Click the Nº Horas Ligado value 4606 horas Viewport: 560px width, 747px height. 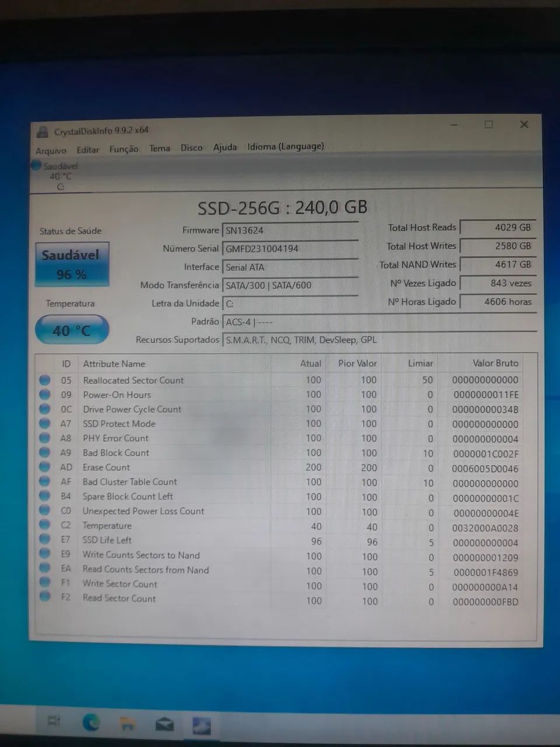[498, 302]
